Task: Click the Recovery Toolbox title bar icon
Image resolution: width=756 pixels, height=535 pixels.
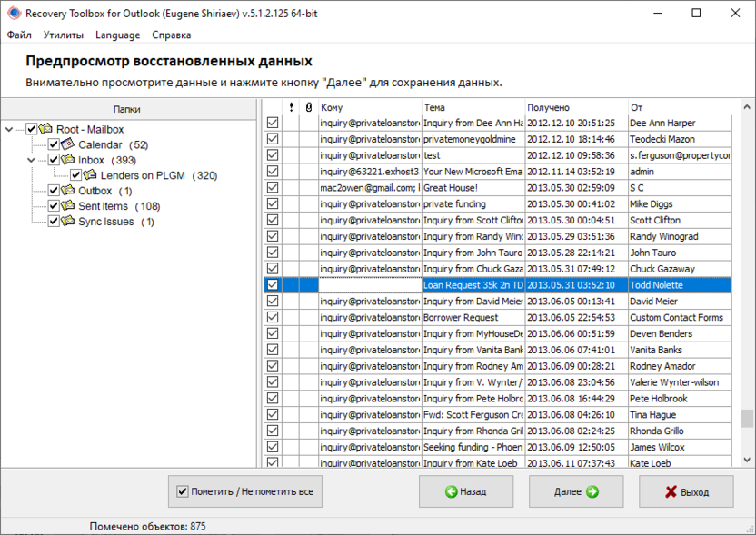Action: point(13,13)
